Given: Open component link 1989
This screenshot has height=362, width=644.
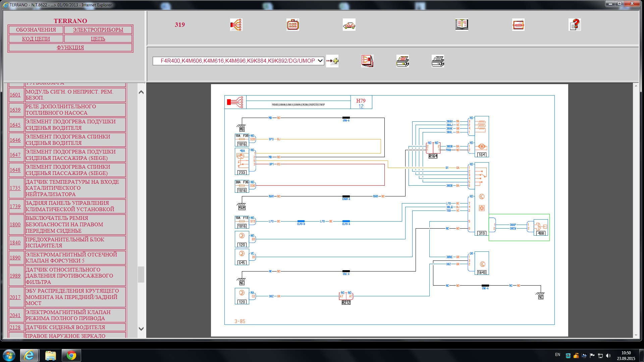Looking at the screenshot, I should [15, 276].
